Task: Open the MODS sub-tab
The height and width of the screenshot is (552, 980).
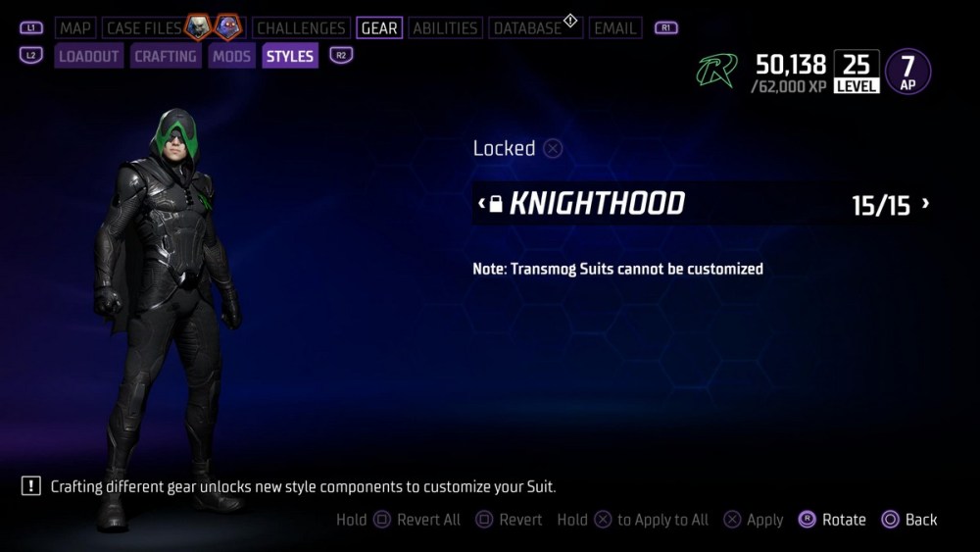Action: click(231, 56)
